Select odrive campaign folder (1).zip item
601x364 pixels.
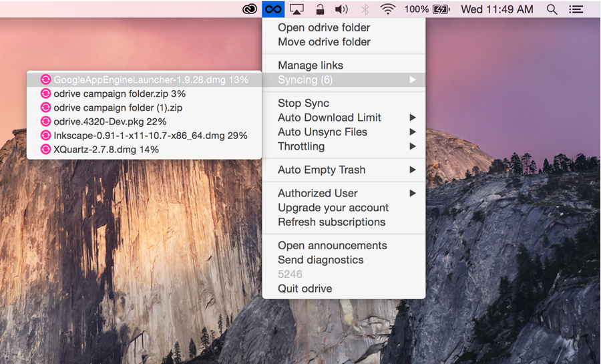(144, 108)
